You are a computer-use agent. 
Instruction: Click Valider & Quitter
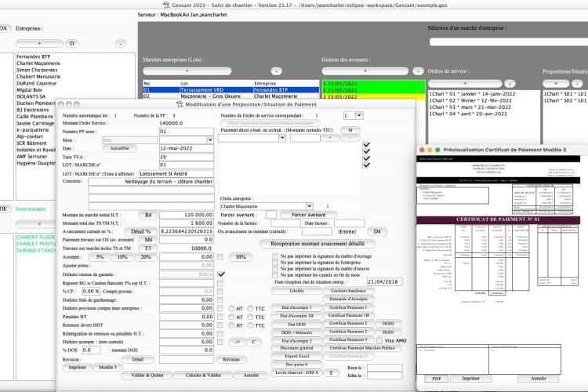[x=147, y=375]
